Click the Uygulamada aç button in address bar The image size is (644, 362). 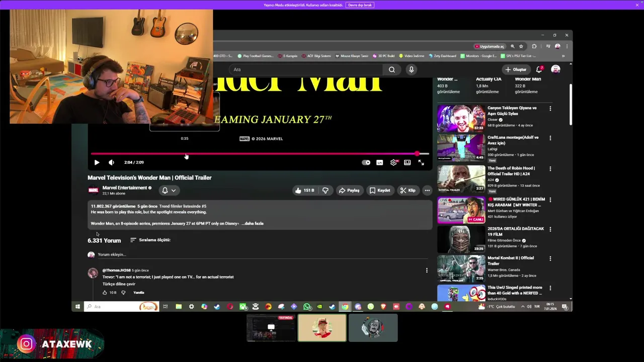[490, 46]
